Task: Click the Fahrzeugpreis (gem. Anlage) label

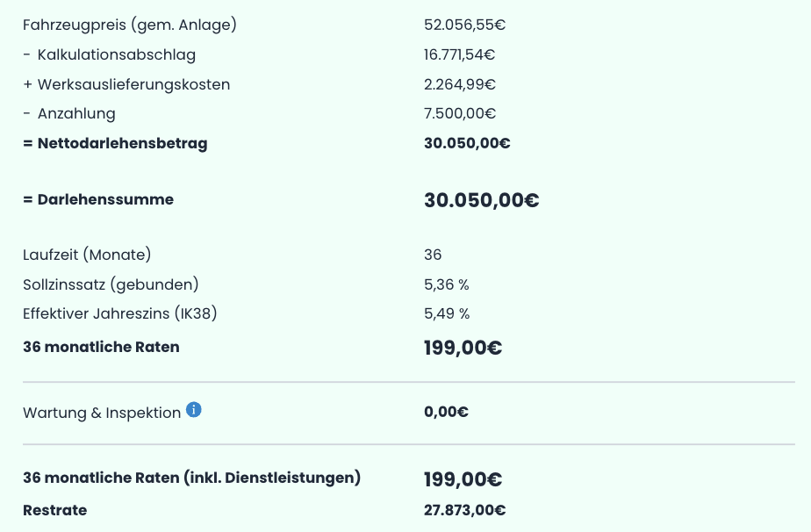Action: [130, 25]
